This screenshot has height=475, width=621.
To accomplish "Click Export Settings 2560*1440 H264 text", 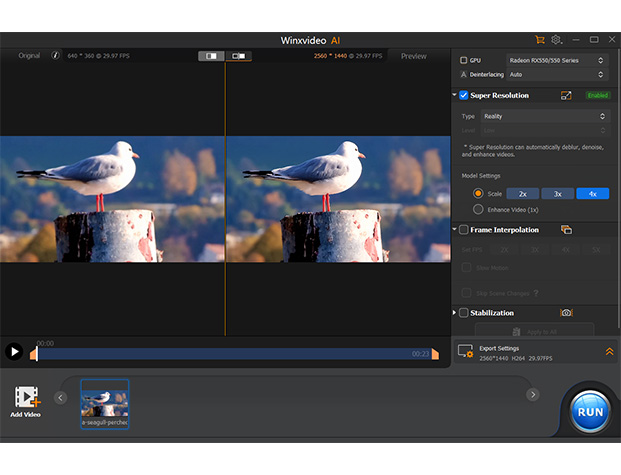I will [x=516, y=358].
